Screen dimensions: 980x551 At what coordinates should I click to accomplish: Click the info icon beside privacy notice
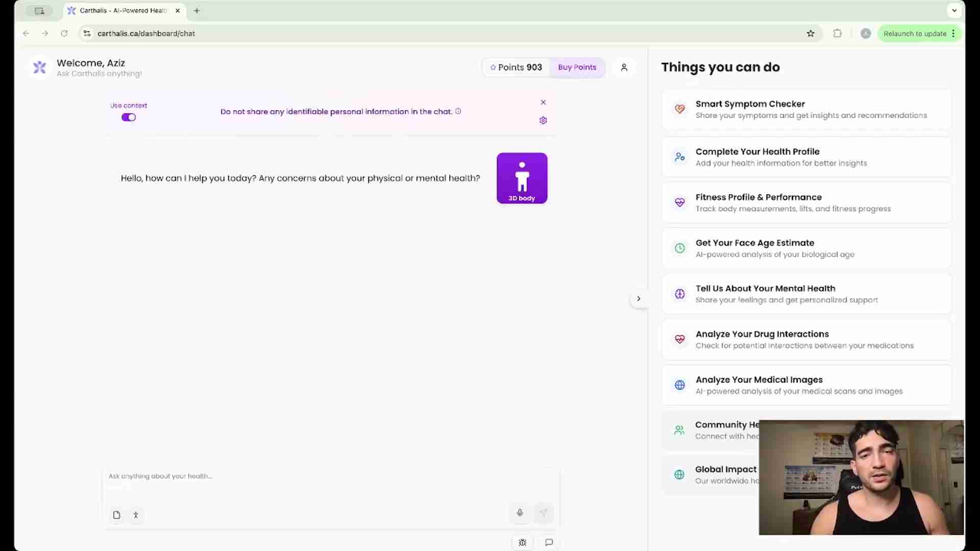click(x=458, y=111)
